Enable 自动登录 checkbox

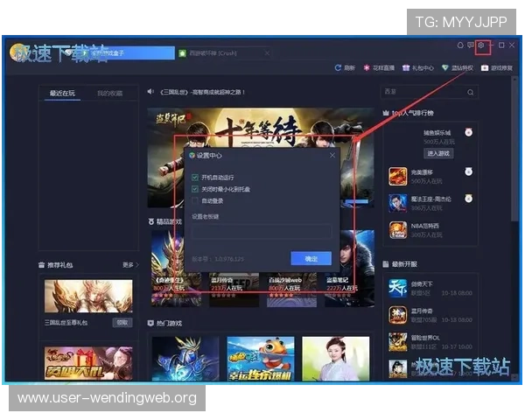point(195,200)
